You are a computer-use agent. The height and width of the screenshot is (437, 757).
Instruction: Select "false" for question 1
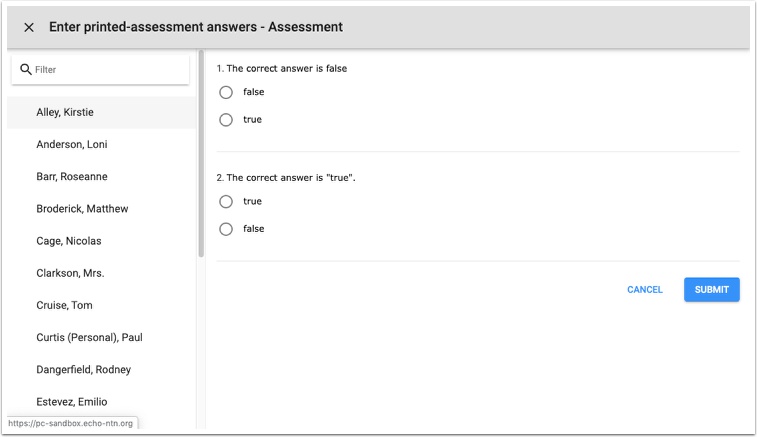pos(226,92)
